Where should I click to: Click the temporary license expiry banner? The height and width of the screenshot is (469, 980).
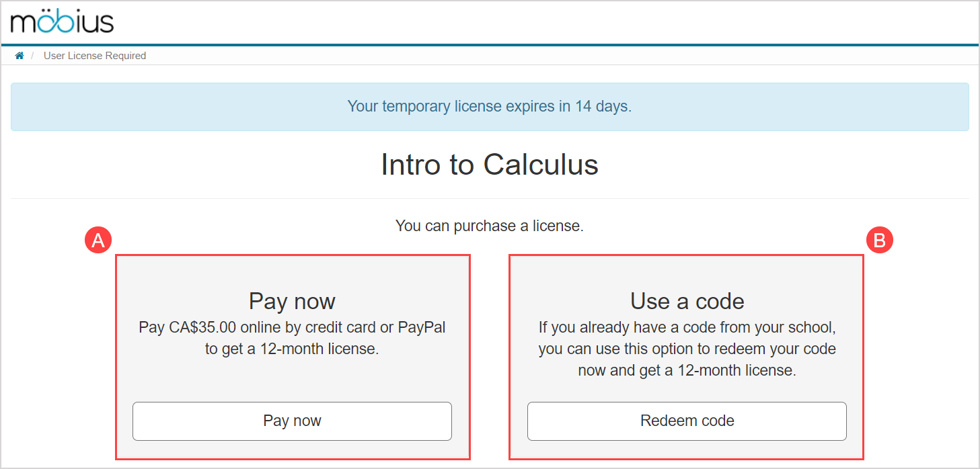(x=490, y=106)
